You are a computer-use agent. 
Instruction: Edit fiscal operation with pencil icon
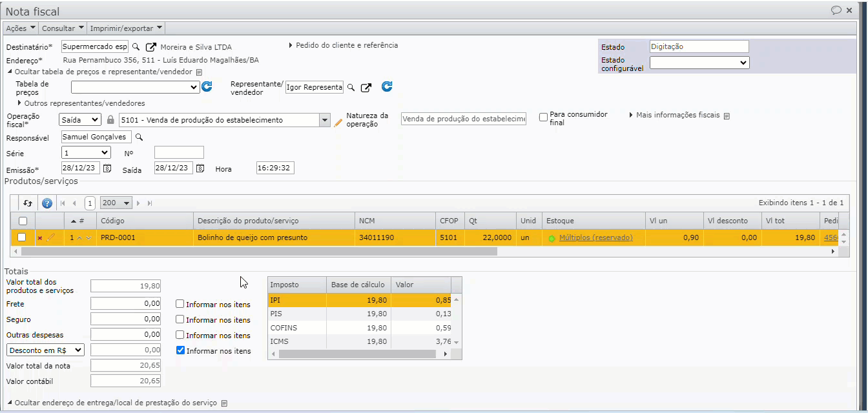click(x=338, y=121)
